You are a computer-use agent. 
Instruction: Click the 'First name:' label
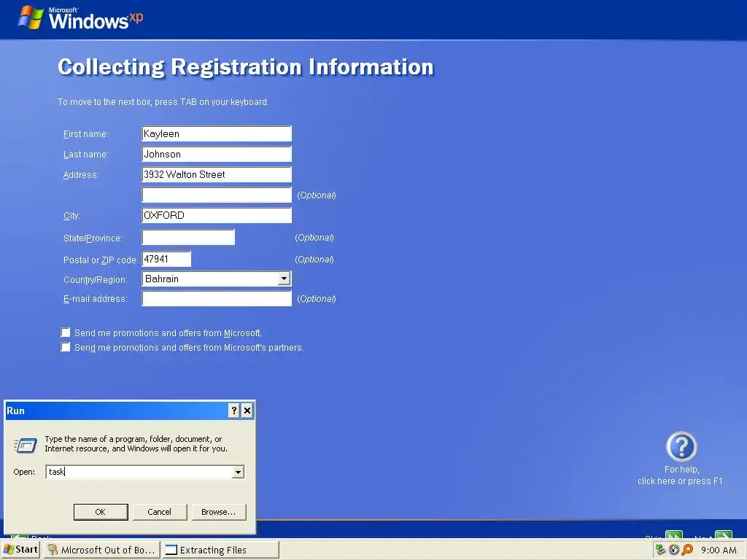point(86,134)
